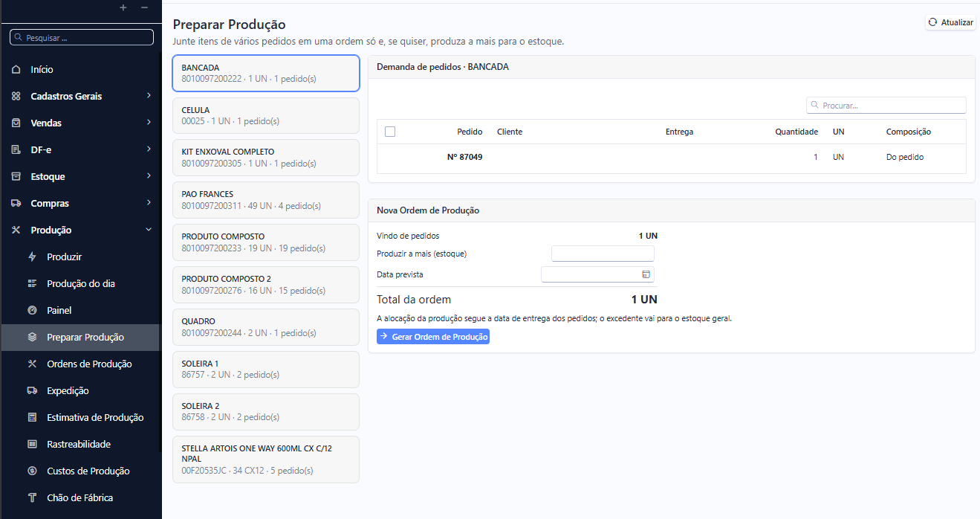Open Chão de Fábrica menu item
This screenshot has height=519, width=980.
(x=80, y=497)
